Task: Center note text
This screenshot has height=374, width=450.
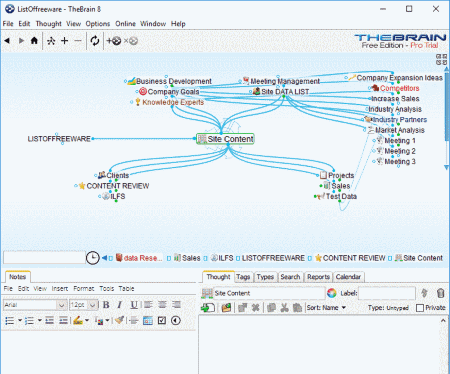Action: pos(162,304)
